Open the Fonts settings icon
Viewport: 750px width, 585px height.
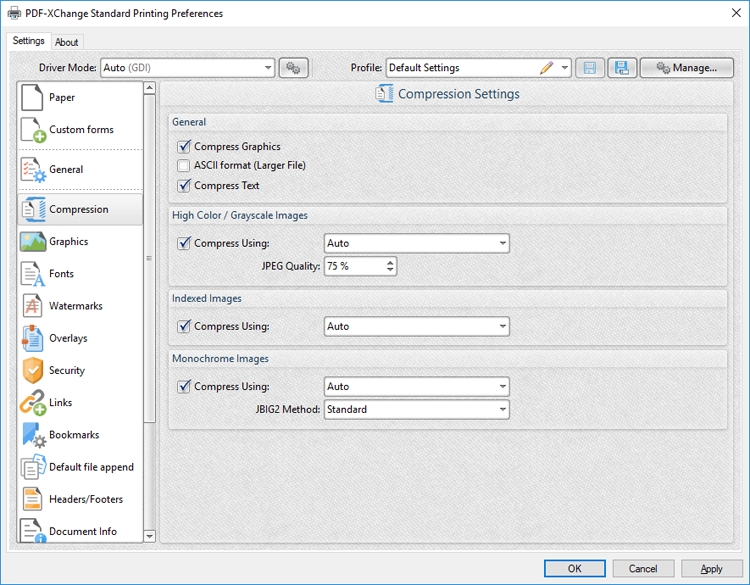[33, 274]
